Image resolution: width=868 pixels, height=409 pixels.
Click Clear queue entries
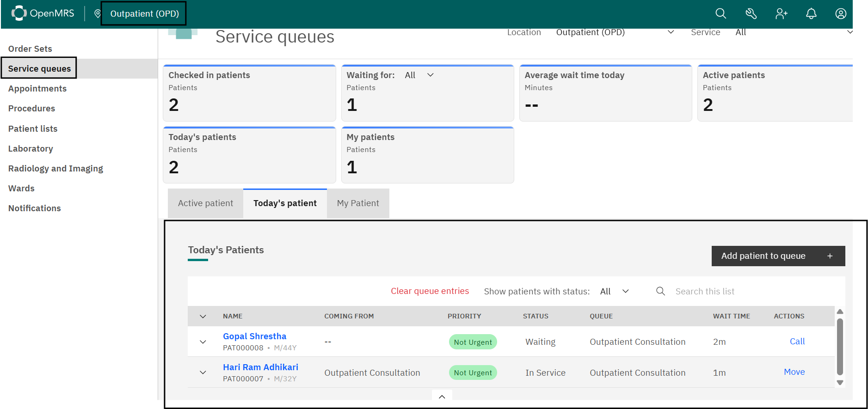(430, 291)
